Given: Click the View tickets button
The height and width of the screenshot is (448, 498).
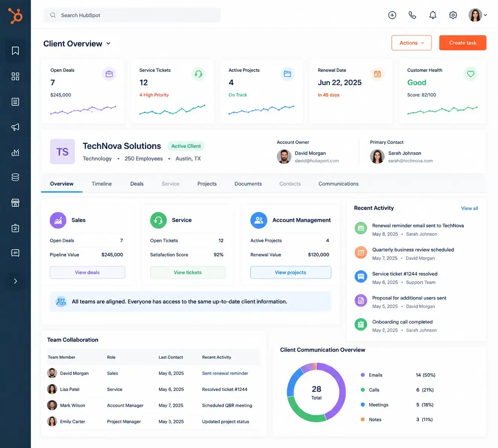Looking at the screenshot, I should 188,272.
